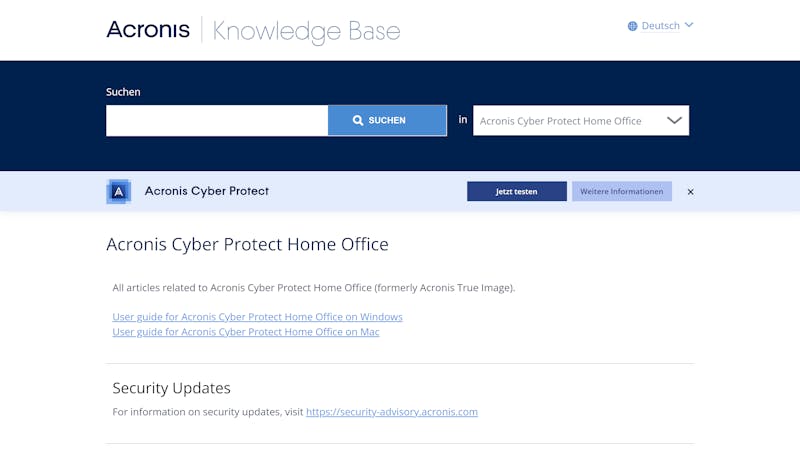Open the Windows user guide link
Image resolution: width=800 pixels, height=450 pixels.
point(257,317)
